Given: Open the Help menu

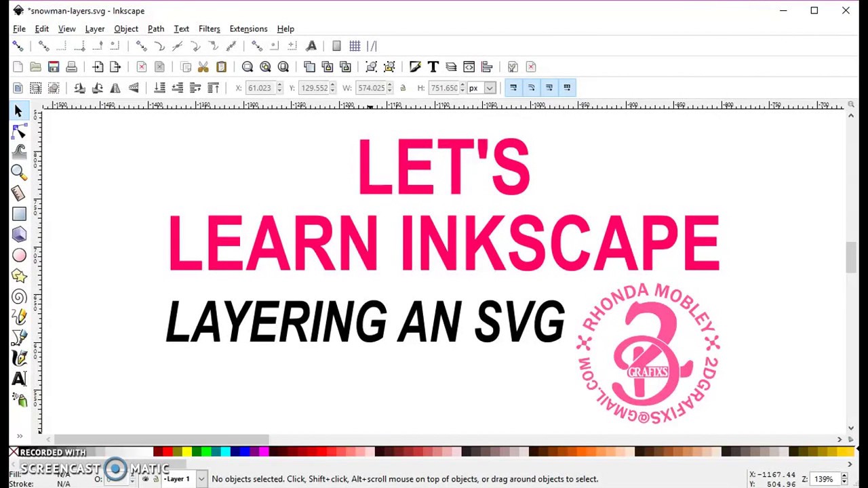Looking at the screenshot, I should point(285,28).
